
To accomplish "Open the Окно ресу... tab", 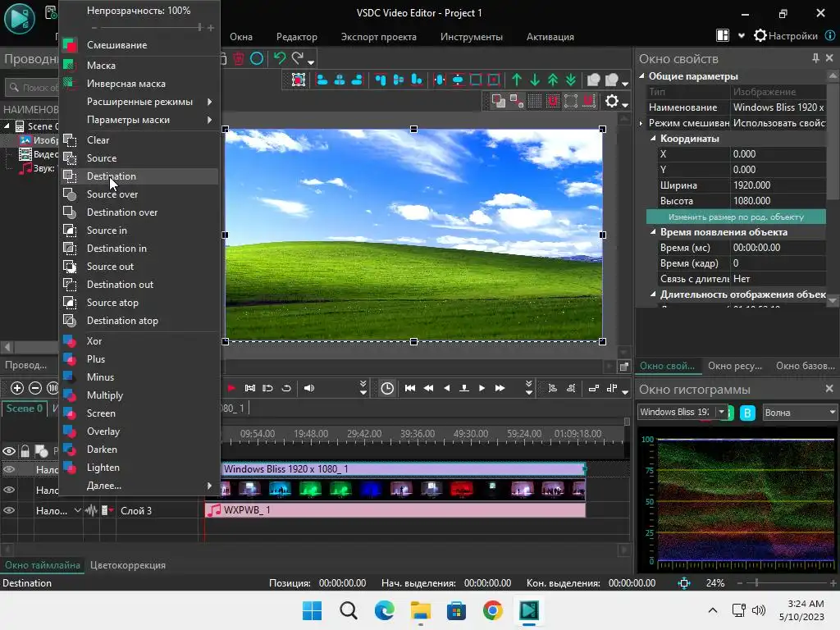I will pos(734,366).
